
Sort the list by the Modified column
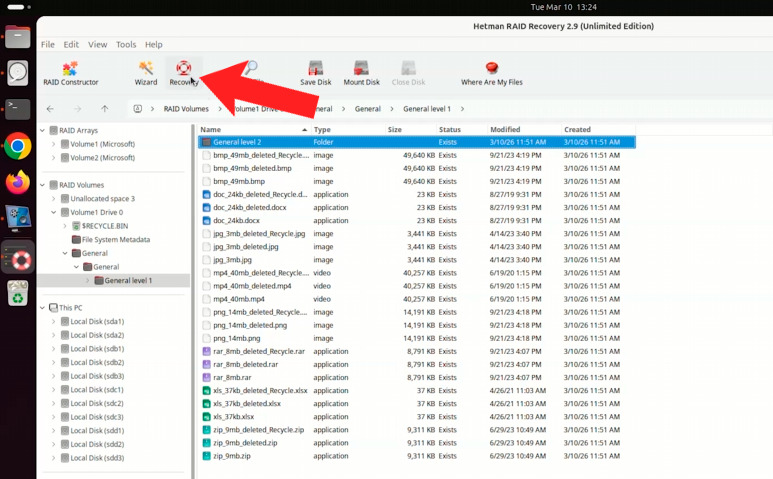pyautogui.click(x=524, y=129)
